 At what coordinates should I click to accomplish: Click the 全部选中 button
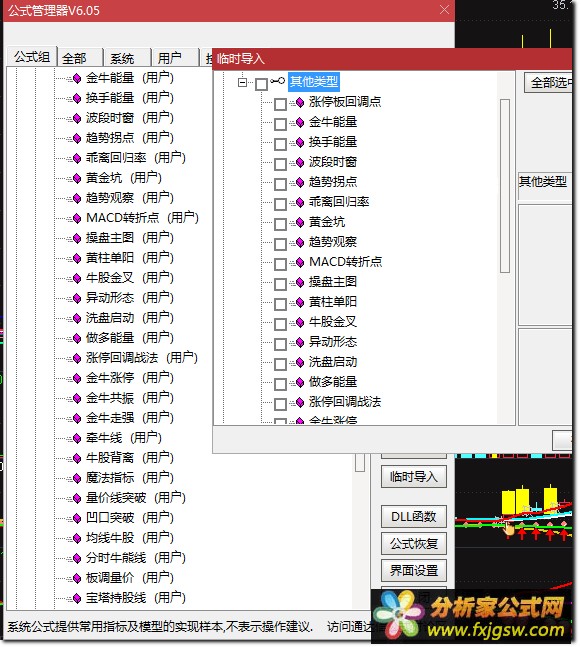click(x=549, y=83)
